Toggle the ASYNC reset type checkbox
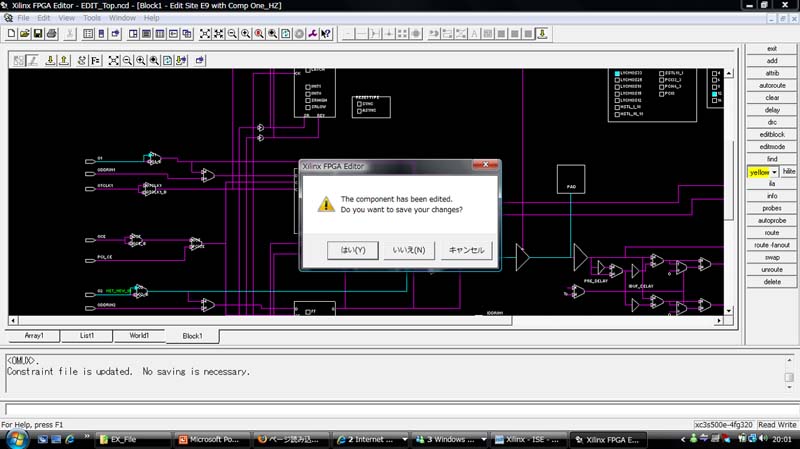 tap(359, 111)
